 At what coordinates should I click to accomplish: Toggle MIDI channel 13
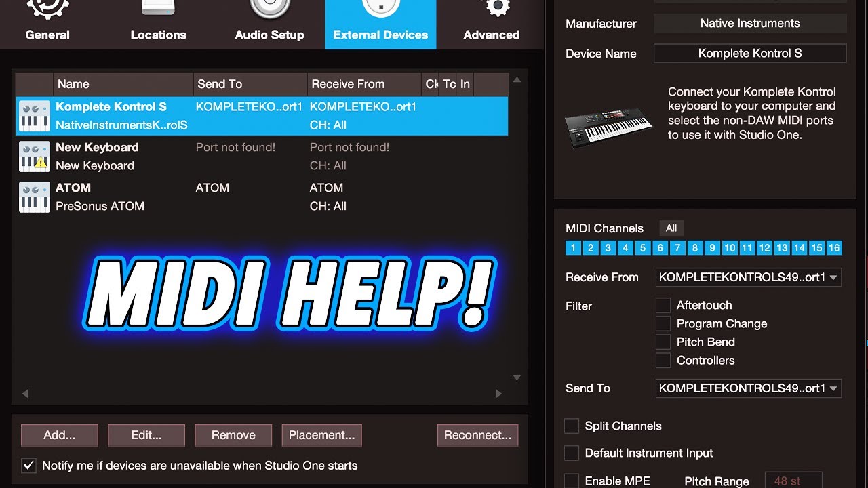tap(782, 248)
